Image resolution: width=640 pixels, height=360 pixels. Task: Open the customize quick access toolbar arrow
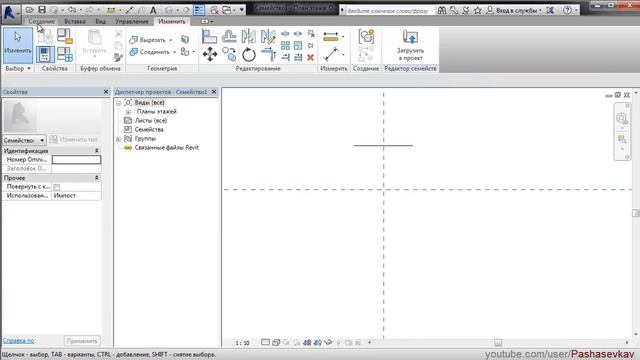[x=242, y=10]
